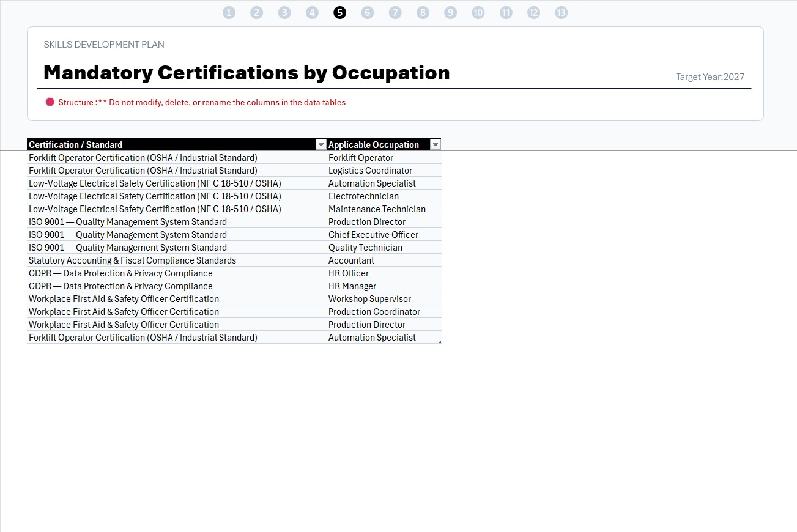Image resolution: width=797 pixels, height=532 pixels.
Task: Select the 'Maintenance Technician' cell
Action: click(x=384, y=209)
